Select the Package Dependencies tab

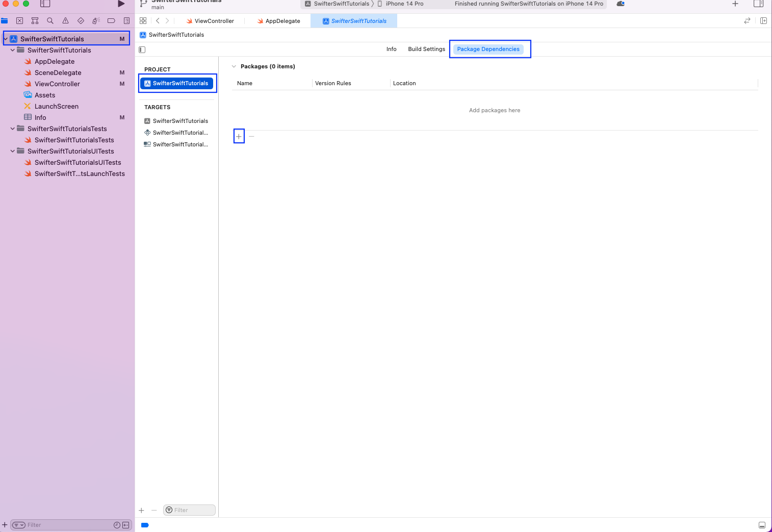[x=488, y=49]
